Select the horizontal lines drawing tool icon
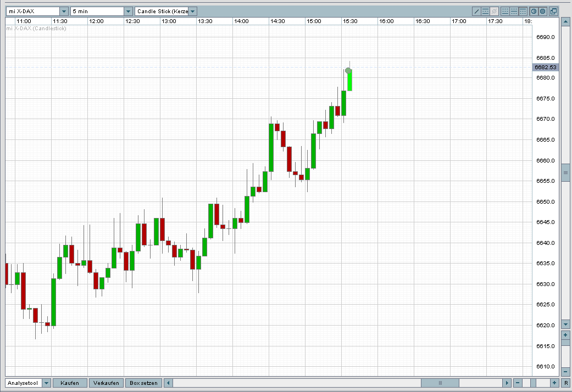The image size is (572, 392). tap(486, 12)
